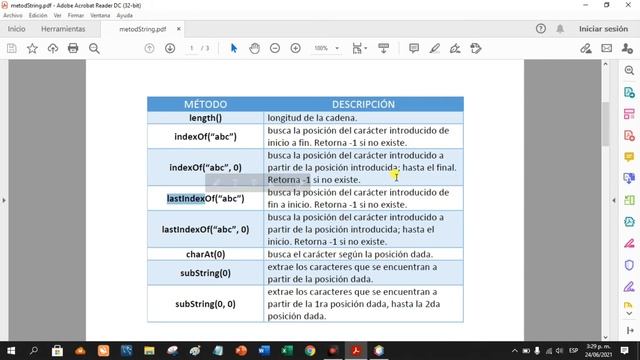Click scrollbar down arrow
640x360 pixels.
606,337
